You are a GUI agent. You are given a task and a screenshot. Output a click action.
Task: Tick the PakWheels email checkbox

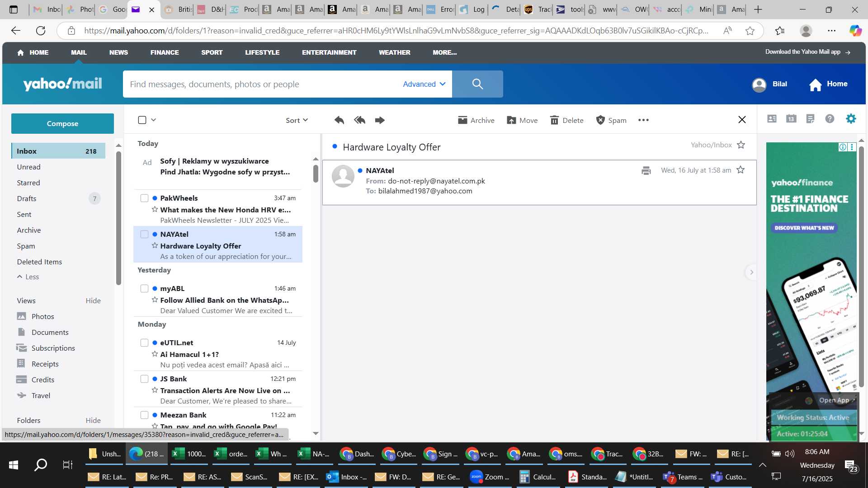point(144,198)
